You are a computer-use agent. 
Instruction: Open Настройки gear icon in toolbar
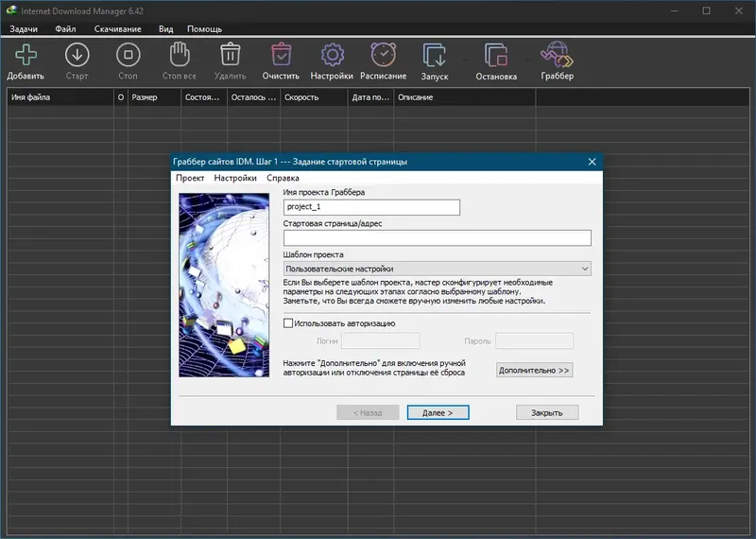tap(333, 55)
